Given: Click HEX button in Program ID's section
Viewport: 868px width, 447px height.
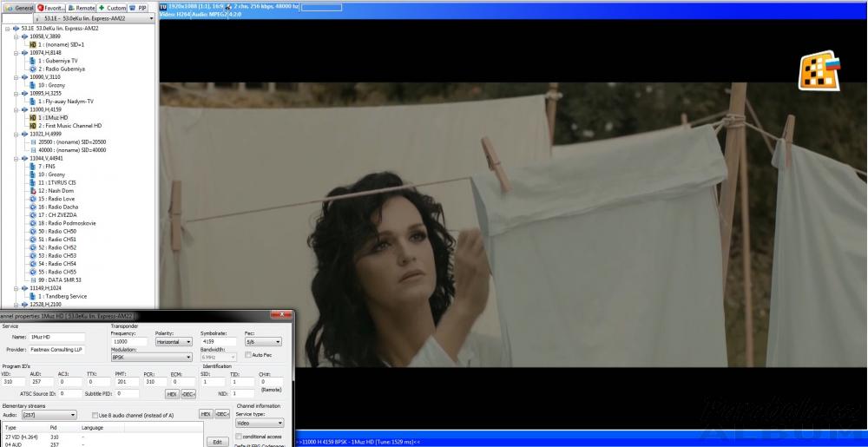Looking at the screenshot, I should (x=172, y=394).
